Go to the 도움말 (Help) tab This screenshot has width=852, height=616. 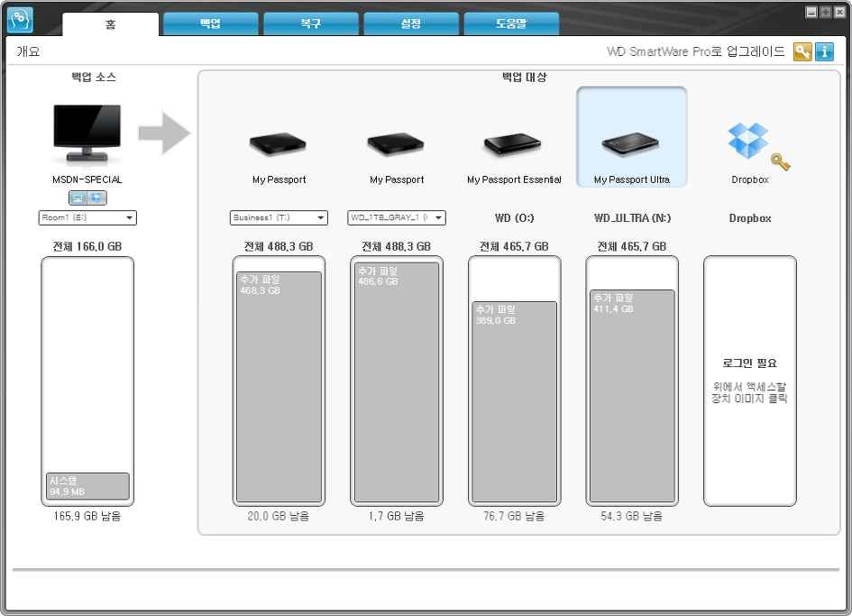point(511,24)
